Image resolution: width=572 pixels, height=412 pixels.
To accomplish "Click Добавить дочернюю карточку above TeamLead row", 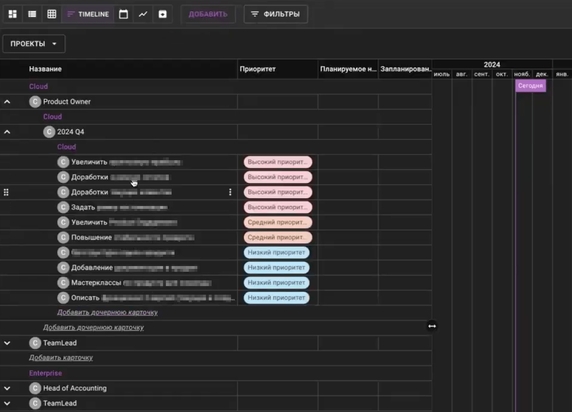I will pos(93,327).
